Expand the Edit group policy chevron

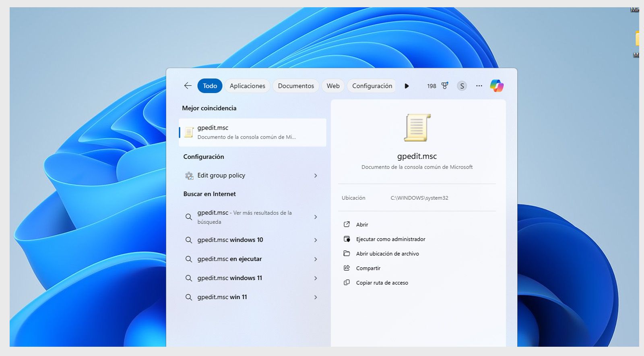(x=316, y=176)
